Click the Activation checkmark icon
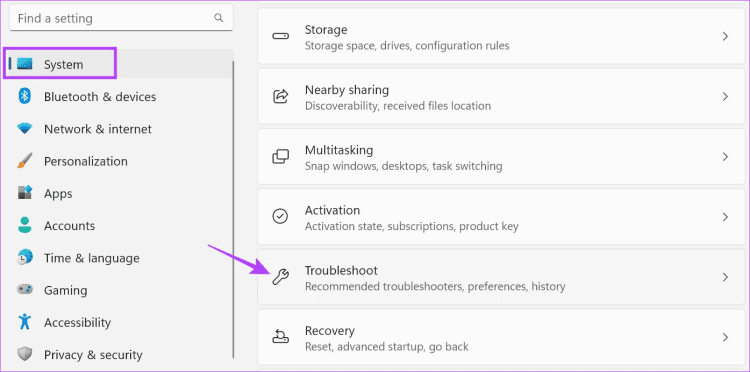 pos(280,217)
